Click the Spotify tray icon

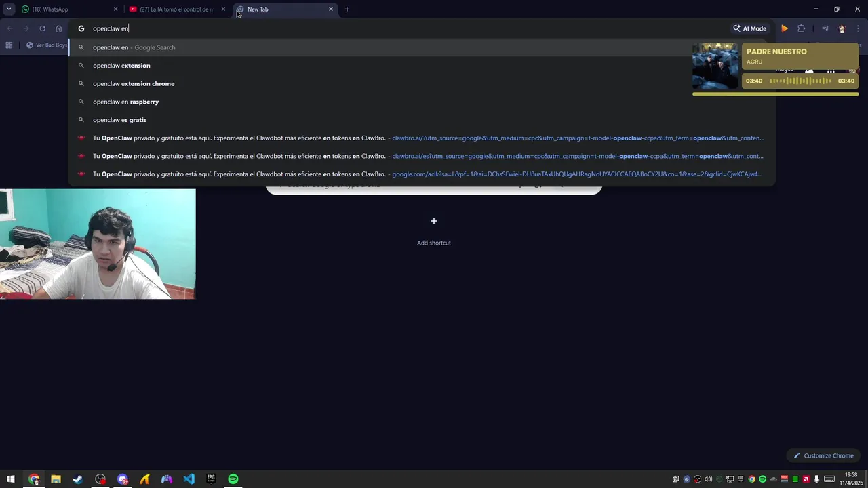762,479
